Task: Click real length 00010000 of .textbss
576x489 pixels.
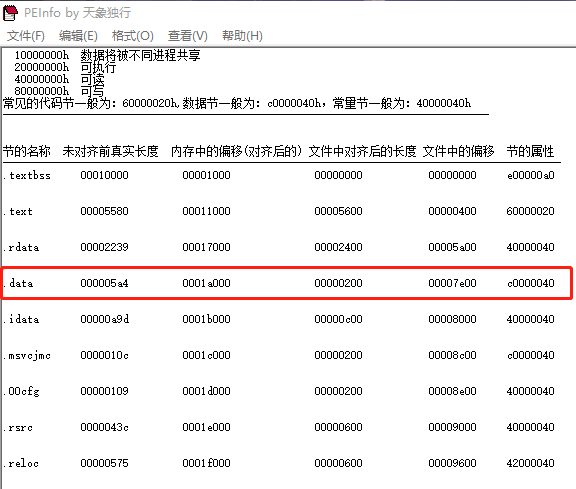Action: point(104,175)
